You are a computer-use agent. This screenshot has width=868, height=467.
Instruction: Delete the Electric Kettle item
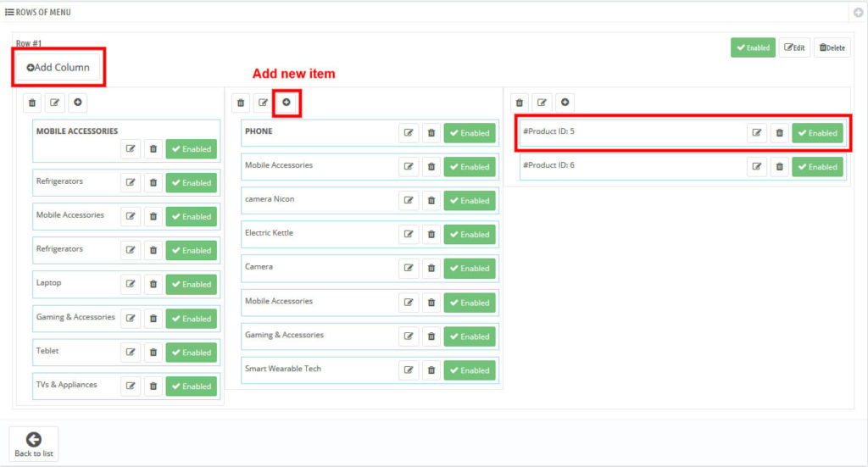coord(431,235)
